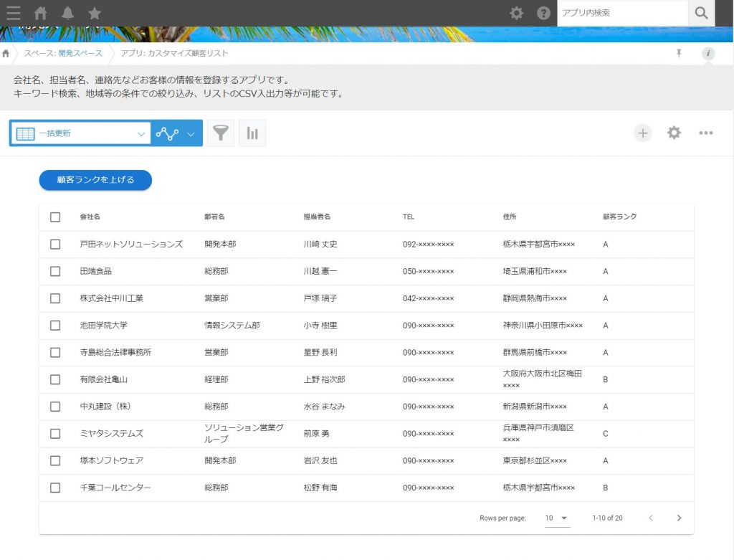This screenshot has height=560, width=734.
Task: Open notifications bell icon
Action: point(67,13)
